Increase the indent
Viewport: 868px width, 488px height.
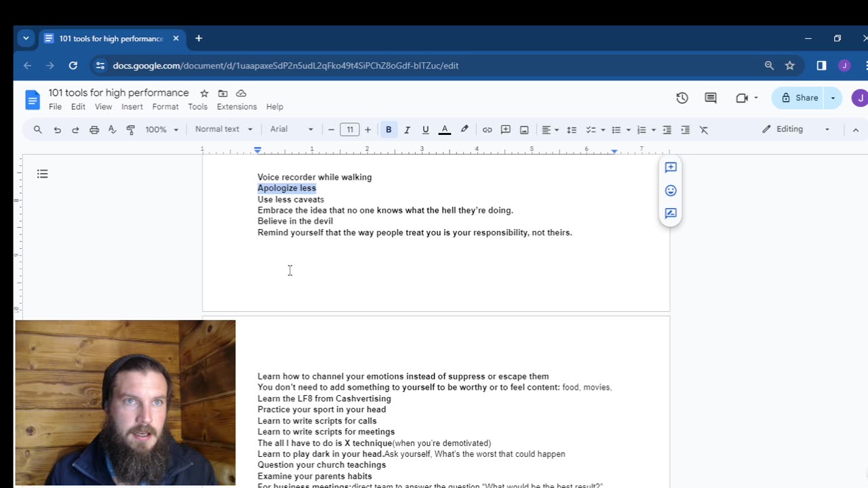click(686, 129)
